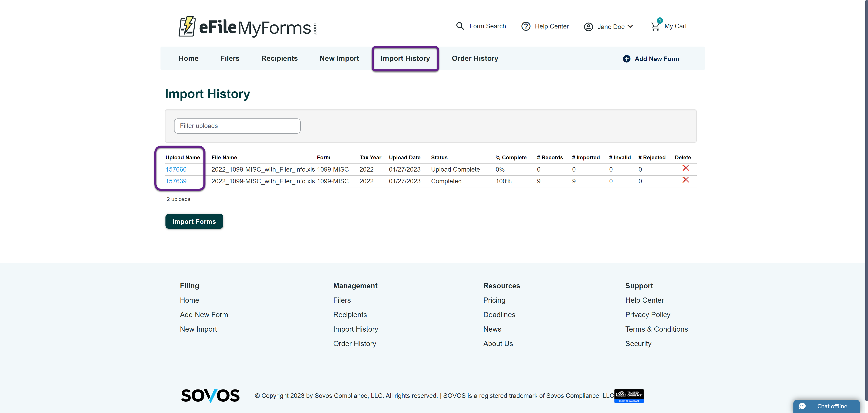This screenshot has width=868, height=413.
Task: Delete upload 157660 with red X
Action: point(685,168)
